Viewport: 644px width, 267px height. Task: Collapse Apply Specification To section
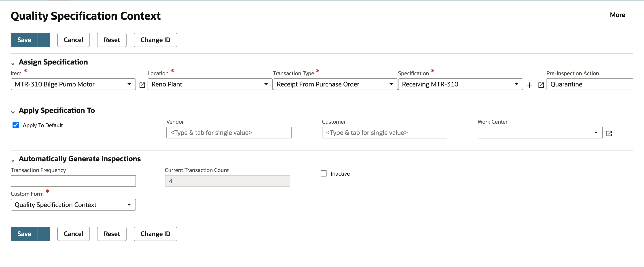(13, 112)
